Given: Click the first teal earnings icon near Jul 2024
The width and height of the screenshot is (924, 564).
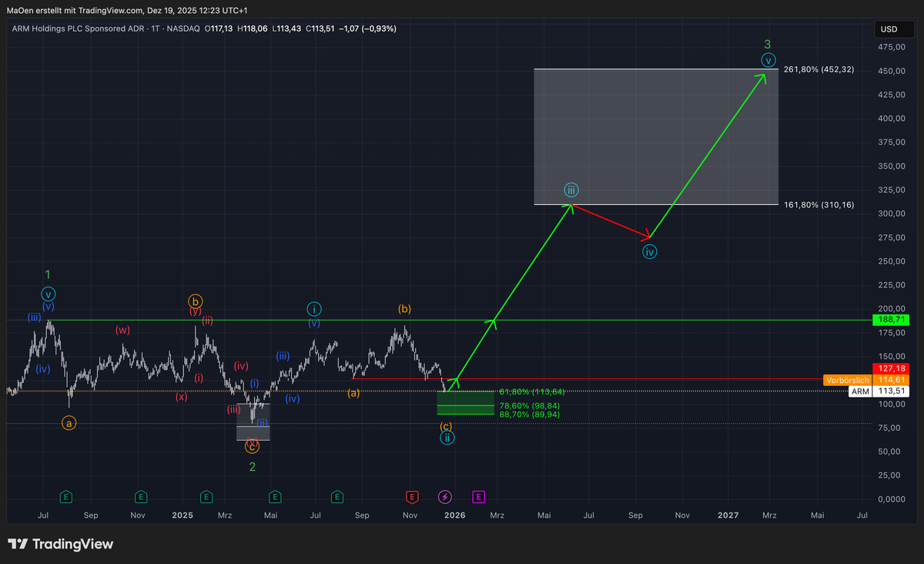Looking at the screenshot, I should pyautogui.click(x=66, y=497).
